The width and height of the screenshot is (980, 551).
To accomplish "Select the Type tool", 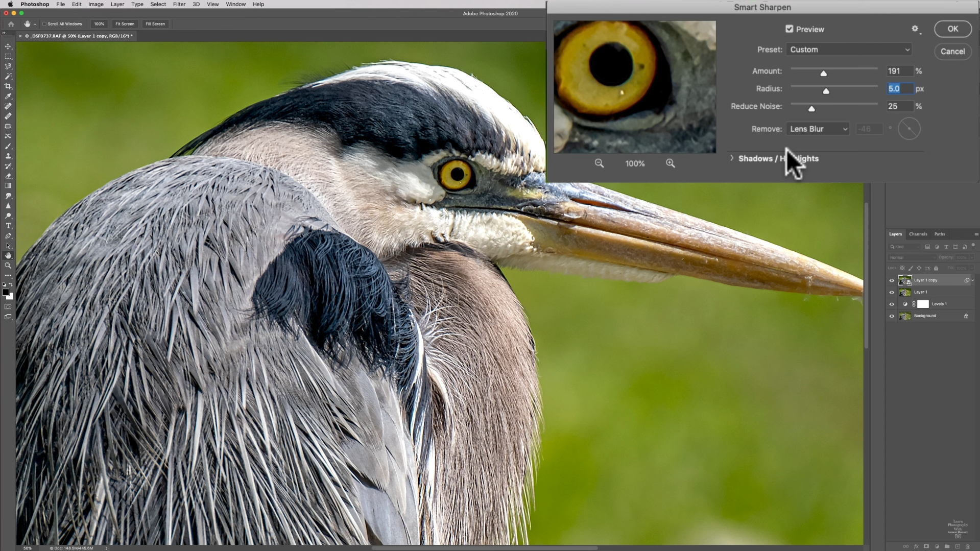I will click(x=8, y=226).
